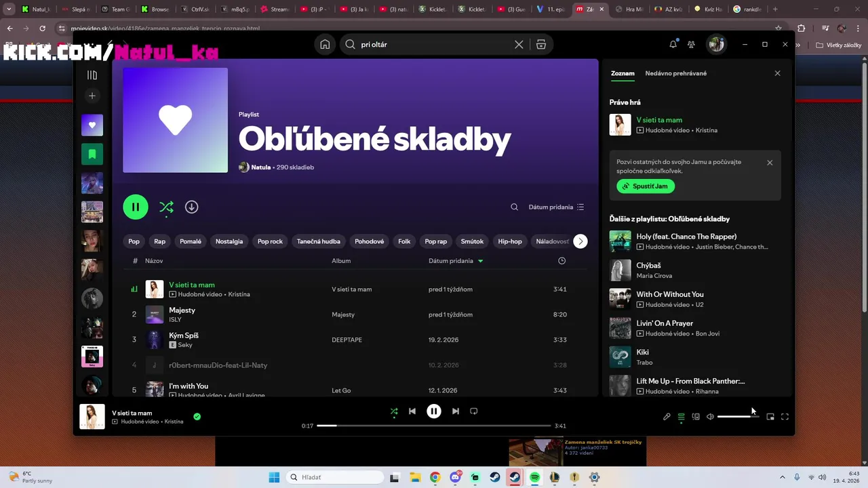
Task: Play Kiki by Trabo in queue
Action: click(695, 357)
